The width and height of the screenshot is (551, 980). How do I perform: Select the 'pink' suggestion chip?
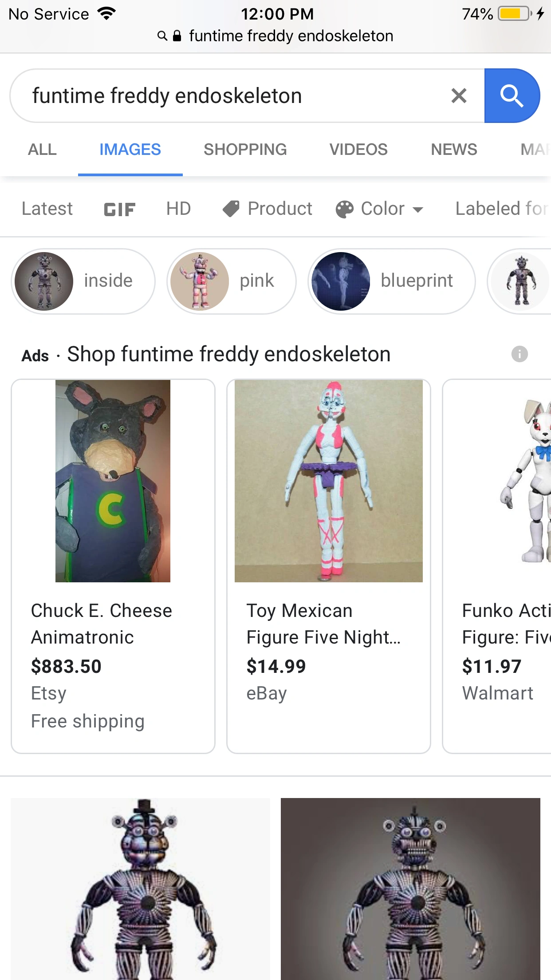coord(232,281)
